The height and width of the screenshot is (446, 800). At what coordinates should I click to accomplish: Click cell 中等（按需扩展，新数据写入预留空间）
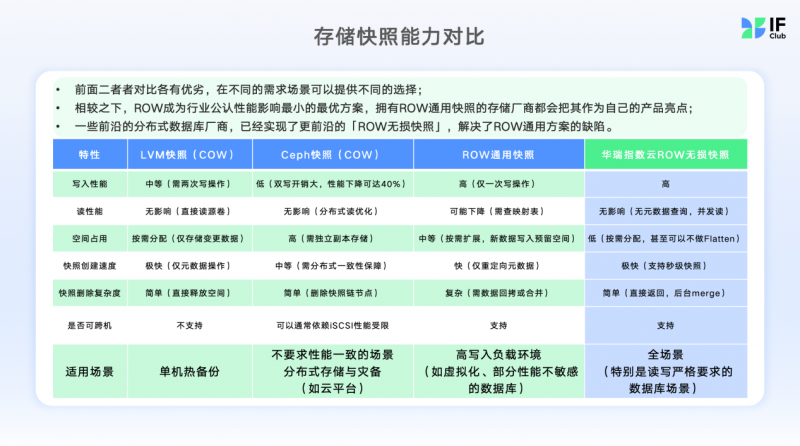click(x=498, y=238)
